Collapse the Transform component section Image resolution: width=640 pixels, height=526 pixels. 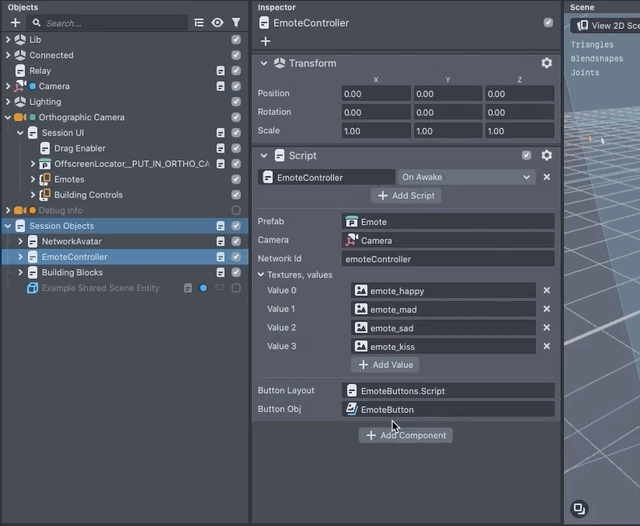[264, 63]
